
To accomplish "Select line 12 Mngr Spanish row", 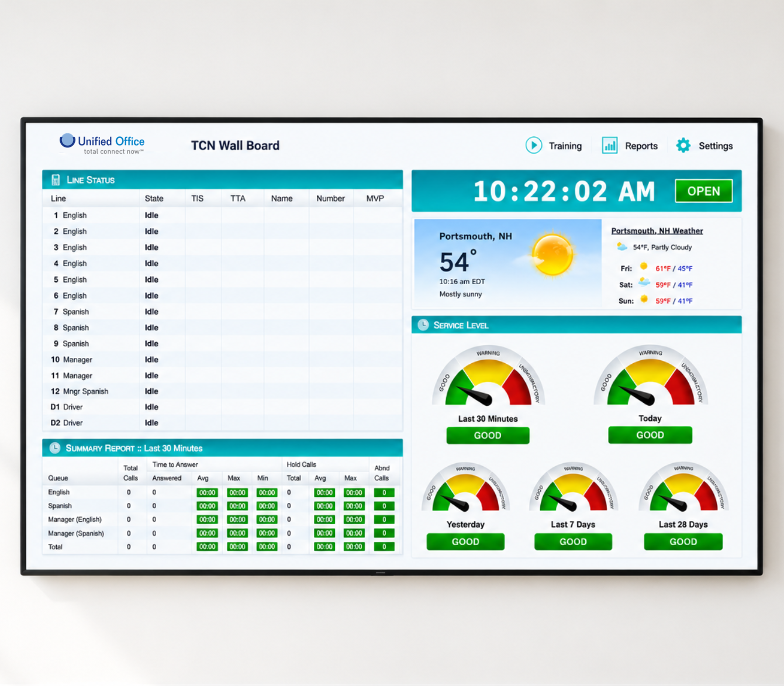I will [222, 391].
